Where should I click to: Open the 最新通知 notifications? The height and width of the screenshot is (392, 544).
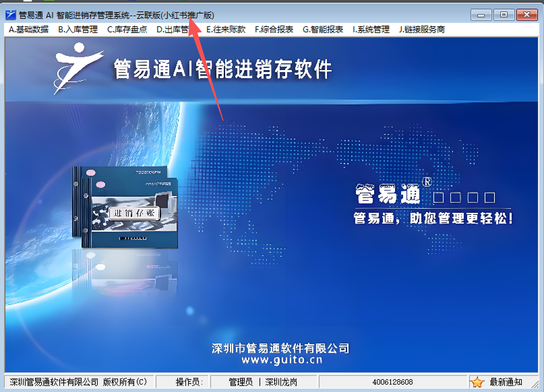click(x=506, y=382)
